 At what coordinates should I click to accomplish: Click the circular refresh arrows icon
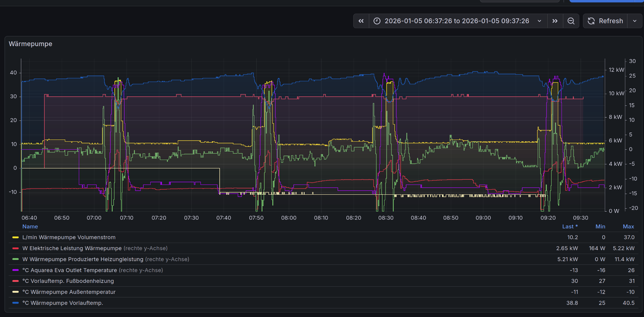point(592,21)
